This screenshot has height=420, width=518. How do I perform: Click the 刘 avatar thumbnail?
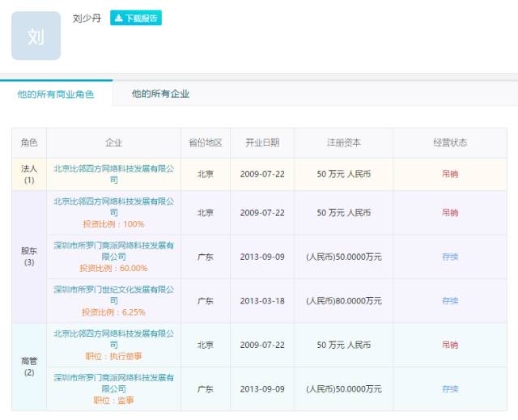click(36, 36)
